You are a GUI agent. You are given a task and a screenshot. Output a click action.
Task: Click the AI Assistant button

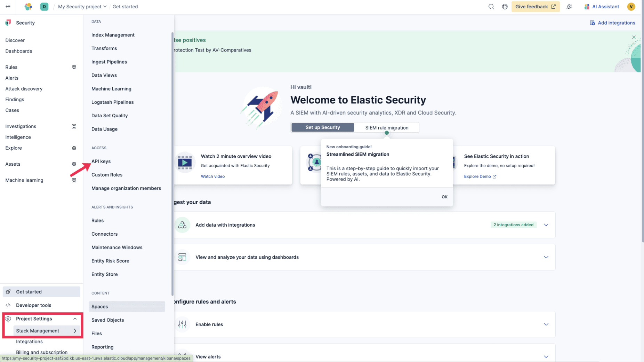pyautogui.click(x=602, y=7)
